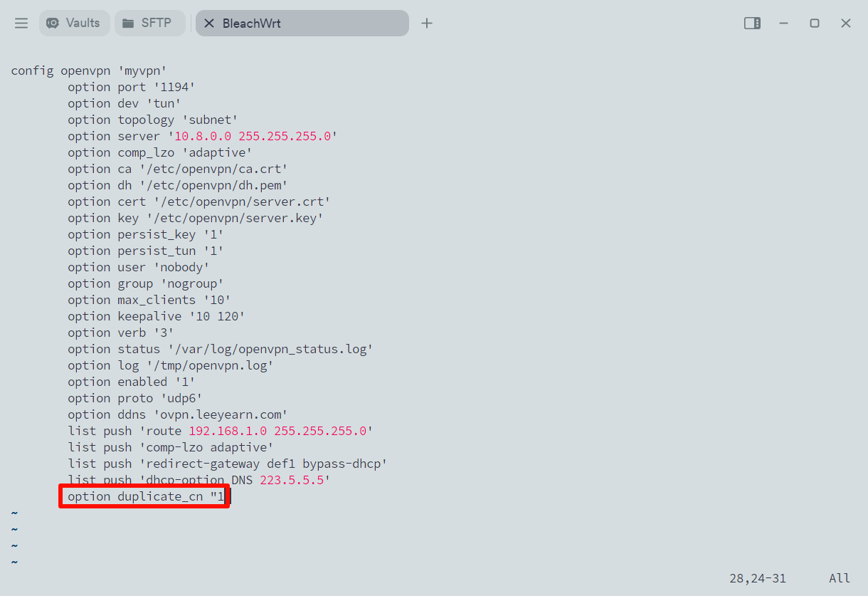Viewport: 868px width, 596px height.
Task: Maximize the terminal window
Action: click(815, 23)
